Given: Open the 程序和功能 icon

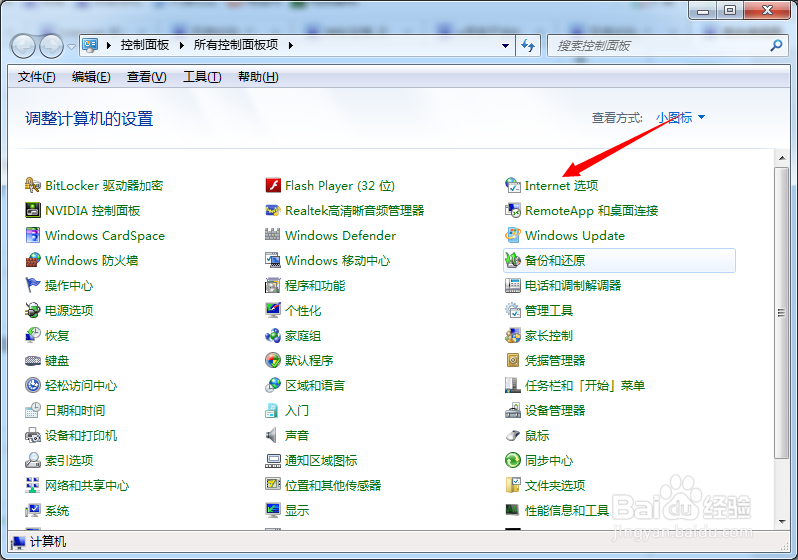Looking at the screenshot, I should coord(273,285).
